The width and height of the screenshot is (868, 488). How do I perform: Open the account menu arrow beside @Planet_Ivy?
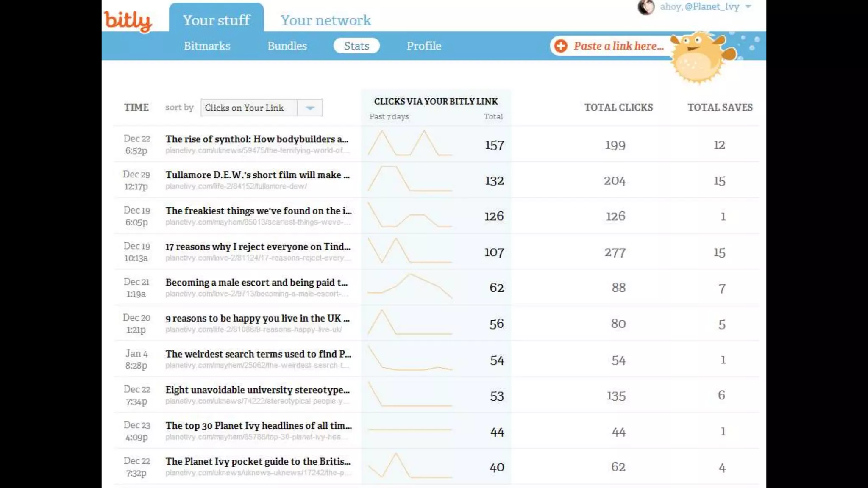pyautogui.click(x=748, y=7)
